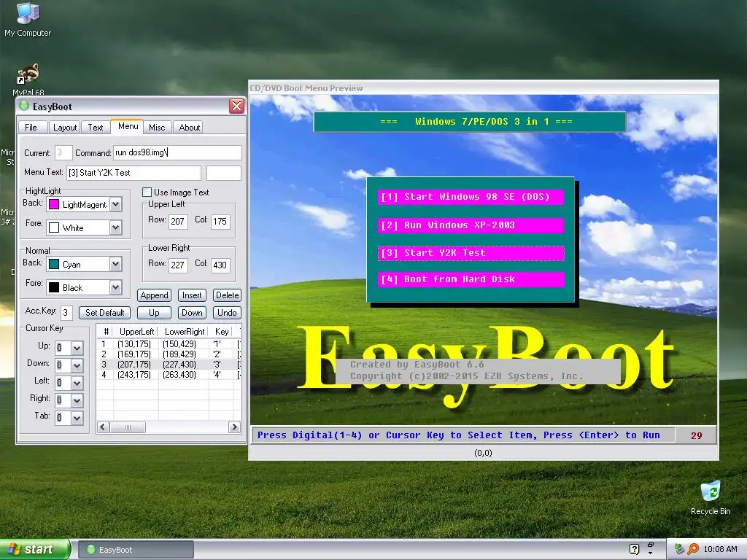
Task: Select preview item Start Windows 98 SE
Action: [471, 197]
